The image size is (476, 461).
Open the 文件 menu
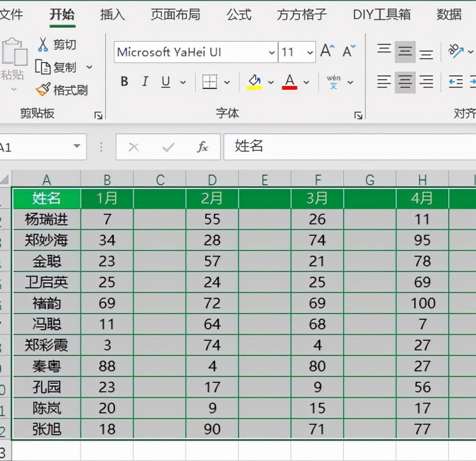[11, 15]
